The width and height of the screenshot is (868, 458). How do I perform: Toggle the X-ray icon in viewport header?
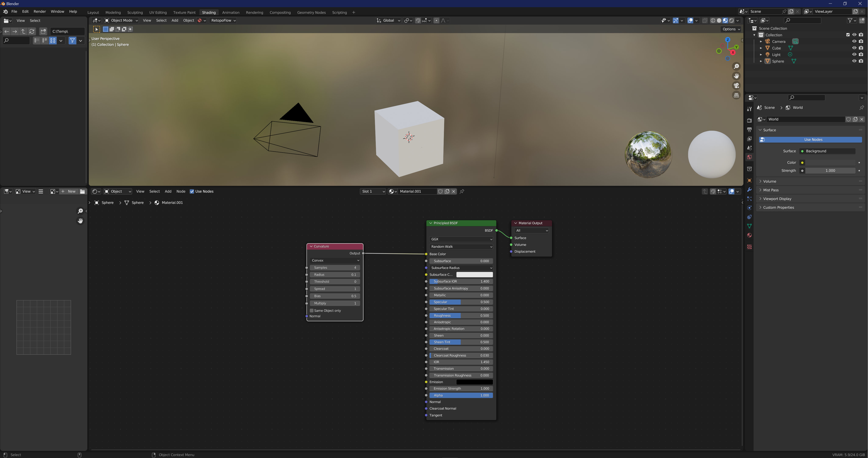point(705,21)
